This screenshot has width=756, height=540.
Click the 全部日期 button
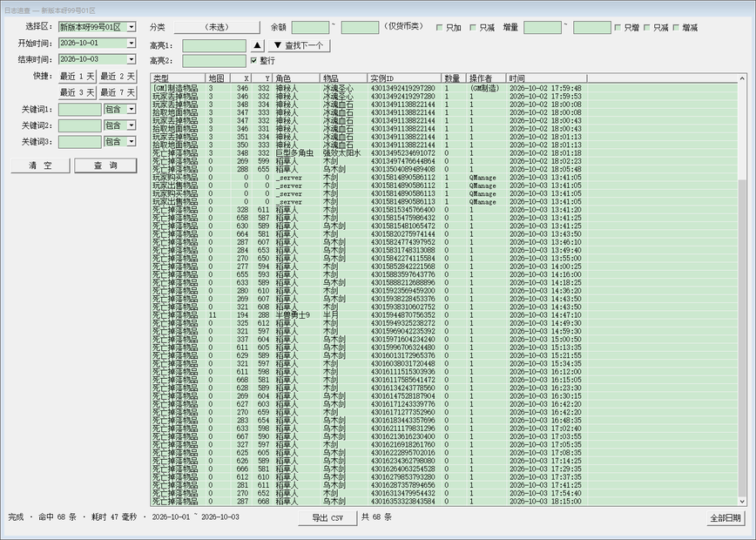coord(726,518)
